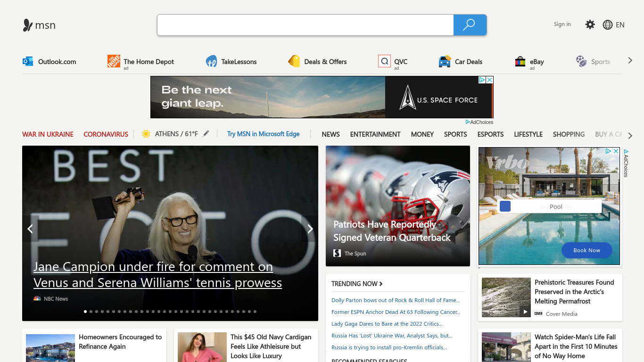Open the Watch Spider-Man's Life article headline

point(576,346)
